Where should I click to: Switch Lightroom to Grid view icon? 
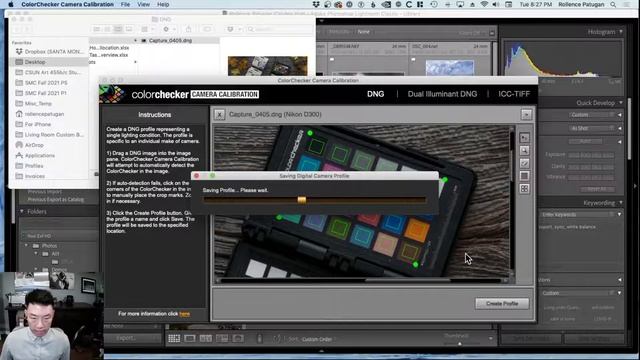pos(174,338)
